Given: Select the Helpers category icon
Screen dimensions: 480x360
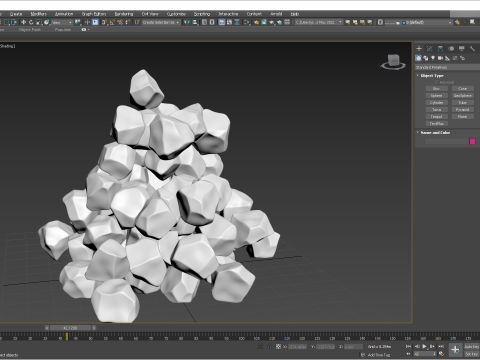Looking at the screenshot, I should [448, 58].
